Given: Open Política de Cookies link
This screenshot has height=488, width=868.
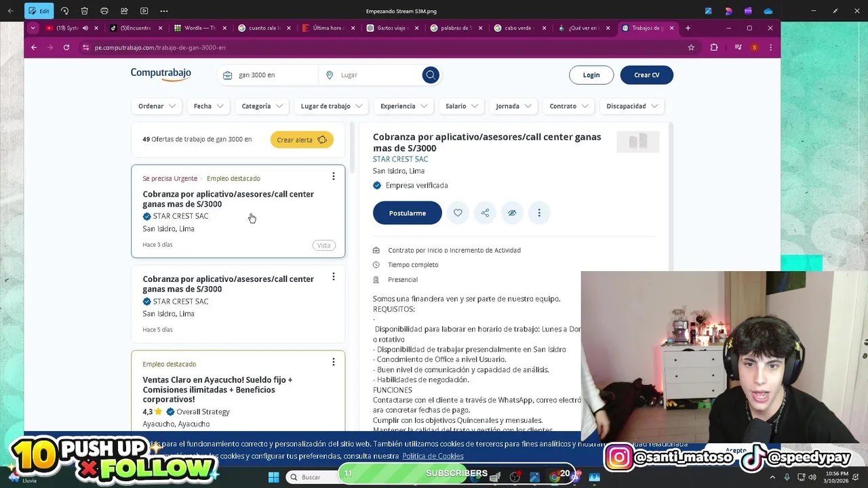Looking at the screenshot, I should 433,456.
